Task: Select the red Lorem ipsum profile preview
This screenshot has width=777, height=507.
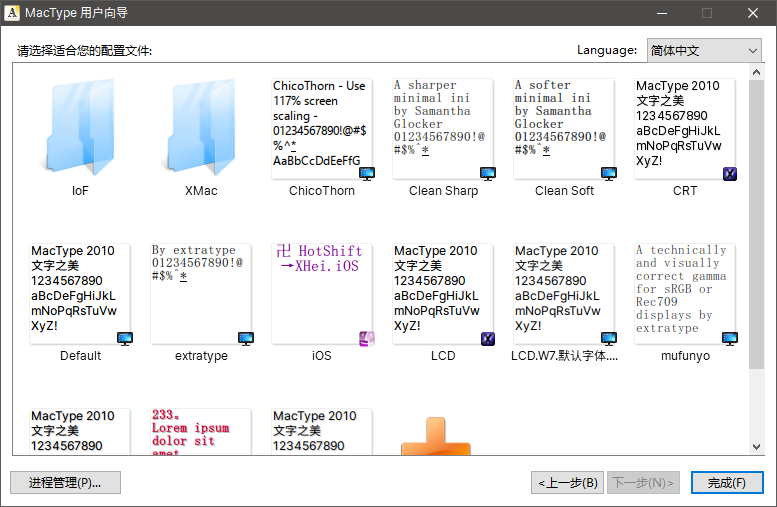Action: (201, 431)
